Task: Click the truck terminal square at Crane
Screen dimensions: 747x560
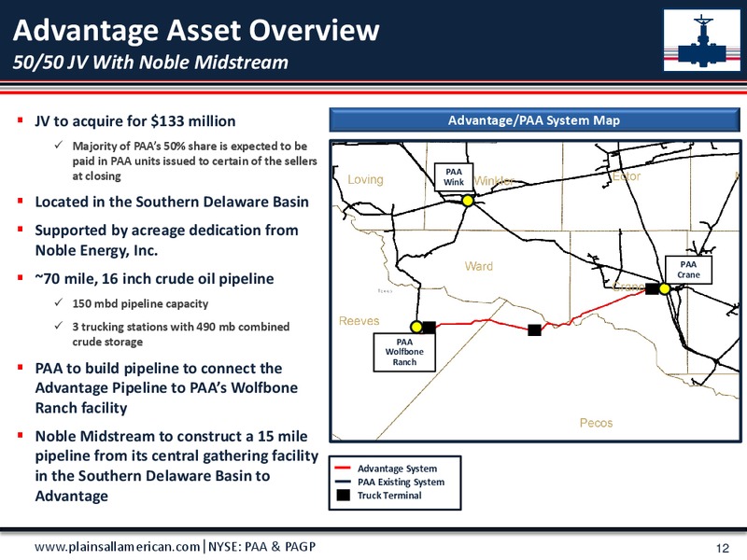Action: pyautogui.click(x=652, y=288)
